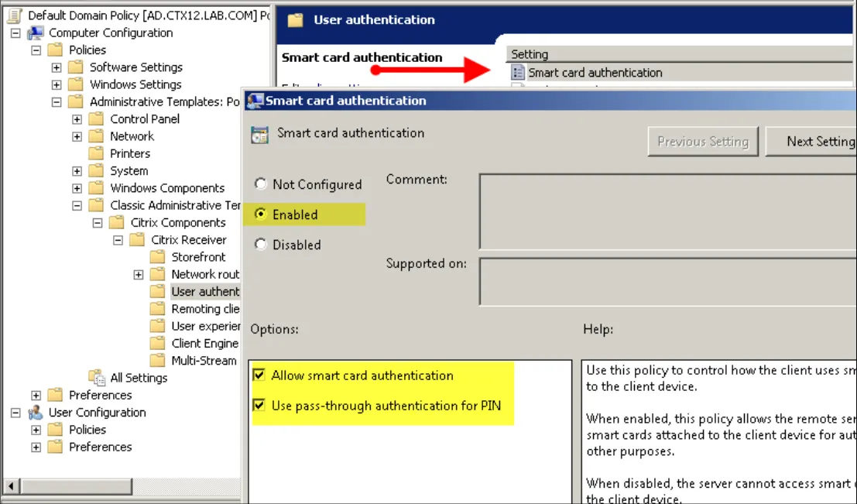Click the Smart card authentication setting list icon

coord(517,73)
